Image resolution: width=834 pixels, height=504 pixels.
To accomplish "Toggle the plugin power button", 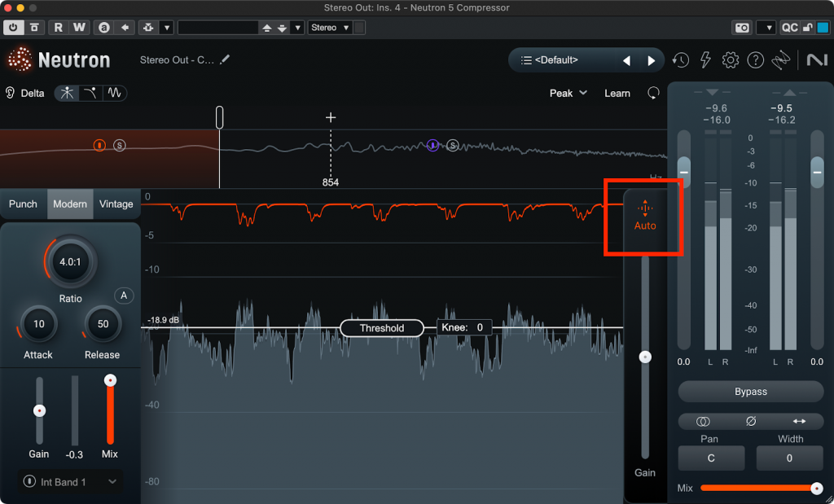I will [x=13, y=28].
